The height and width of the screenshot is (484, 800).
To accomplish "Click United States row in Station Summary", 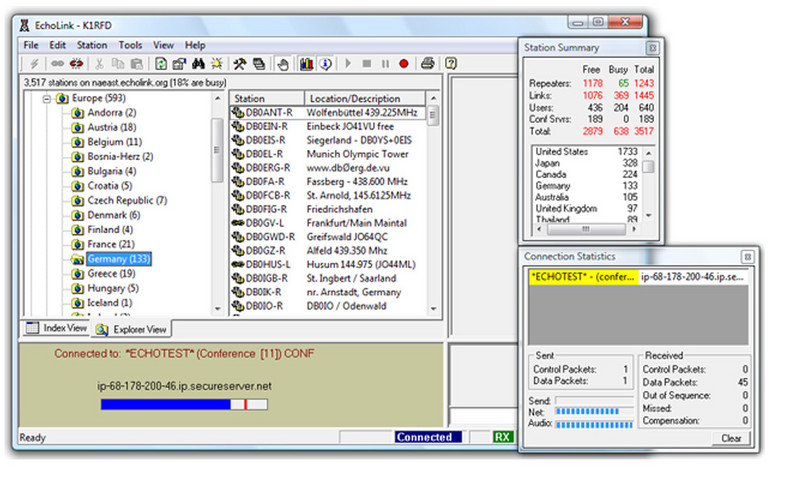I will click(586, 152).
